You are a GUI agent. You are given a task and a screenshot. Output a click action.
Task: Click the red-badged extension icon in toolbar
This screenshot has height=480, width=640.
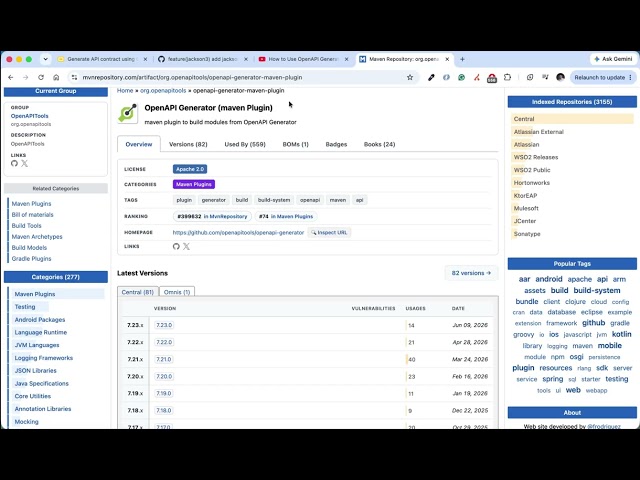(492, 78)
